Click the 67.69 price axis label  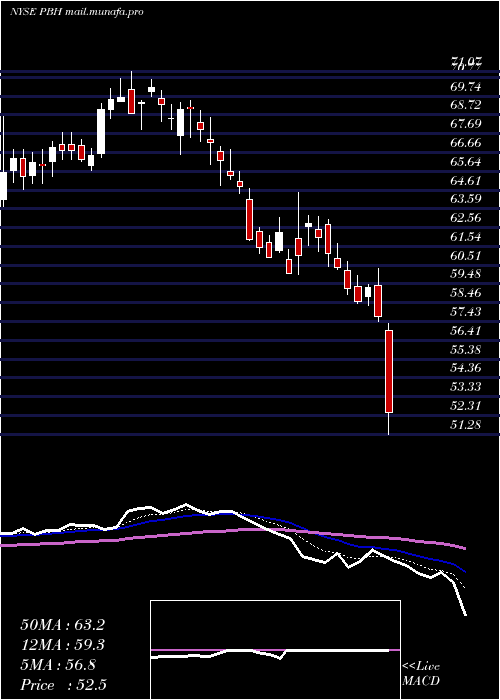(x=466, y=124)
